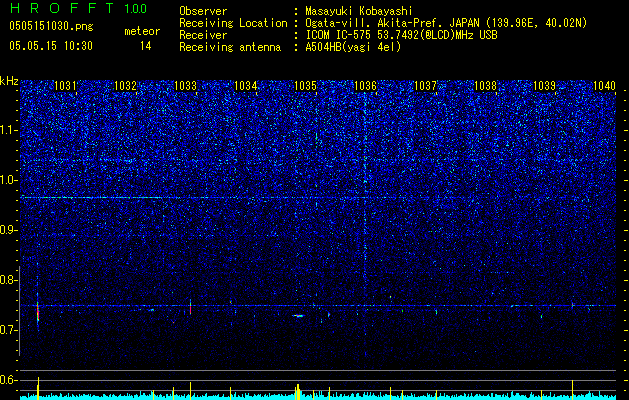Click the horizontal bright echo near 1035
629x400 pixels.
coord(299,316)
